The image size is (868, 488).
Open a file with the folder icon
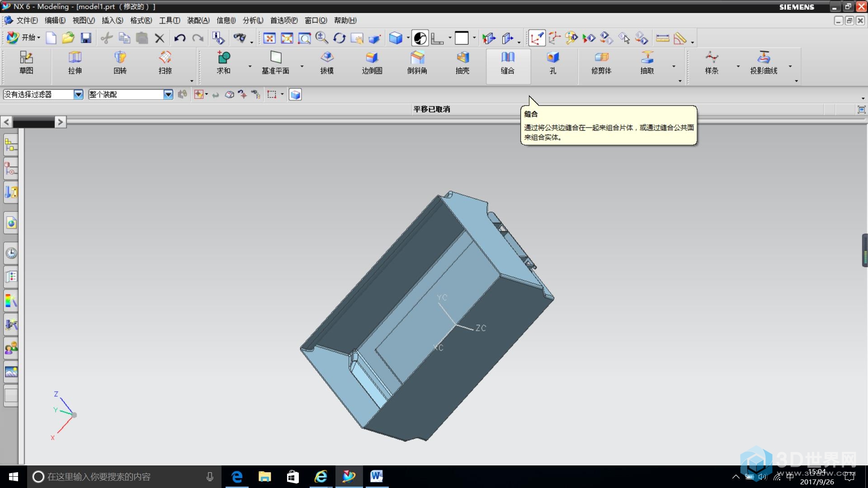[68, 38]
